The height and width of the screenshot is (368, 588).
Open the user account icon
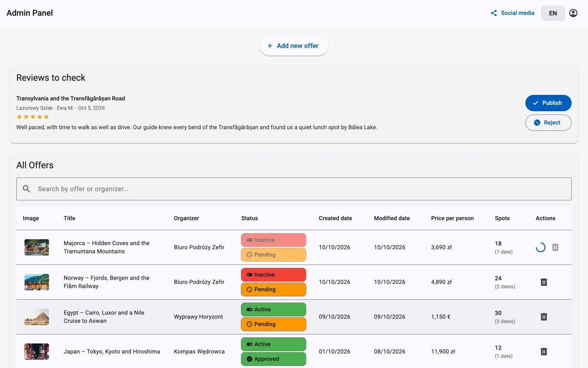(x=573, y=13)
